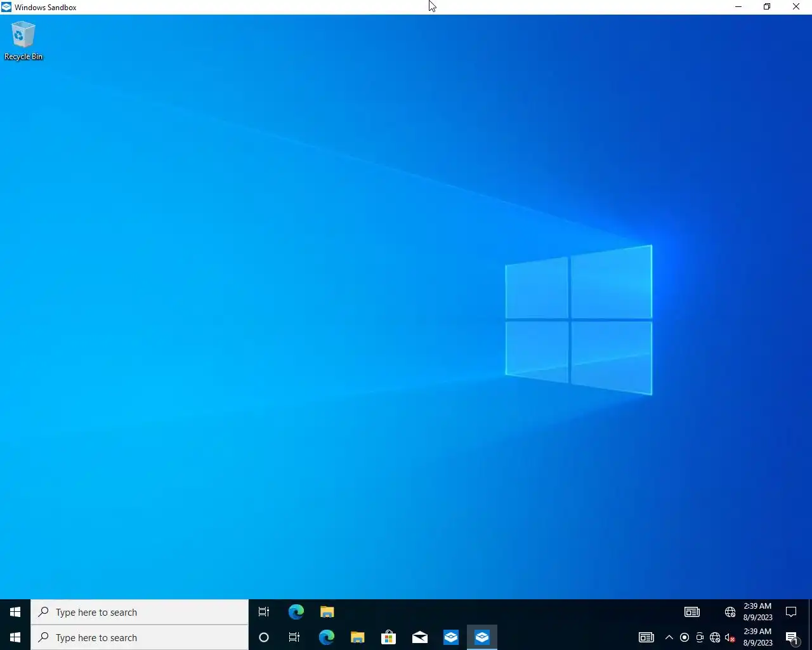
Task: Open the Mail app on host taskbar
Action: [x=419, y=637]
